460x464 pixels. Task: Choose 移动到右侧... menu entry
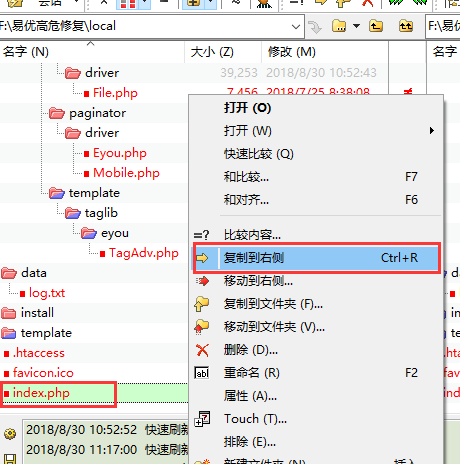317,281
